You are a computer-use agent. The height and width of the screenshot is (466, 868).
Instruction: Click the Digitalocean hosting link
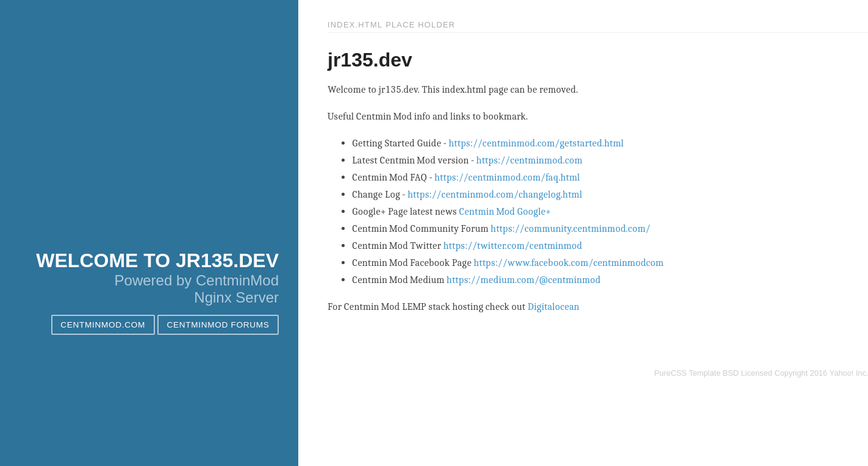[x=553, y=307]
